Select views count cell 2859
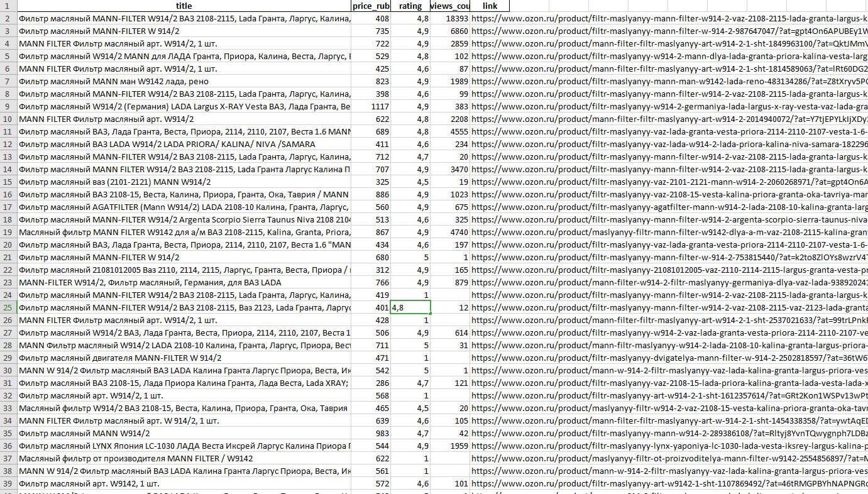 pos(450,43)
